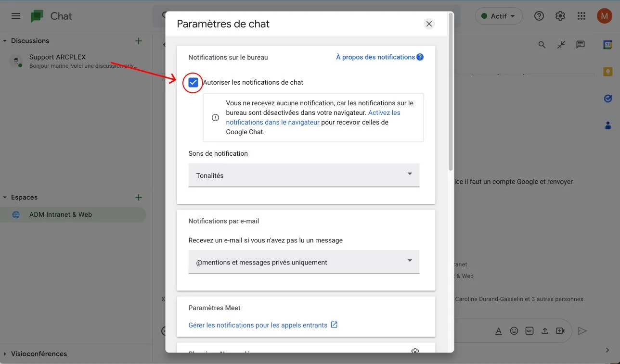Open the Settings gear in the header

point(560,16)
